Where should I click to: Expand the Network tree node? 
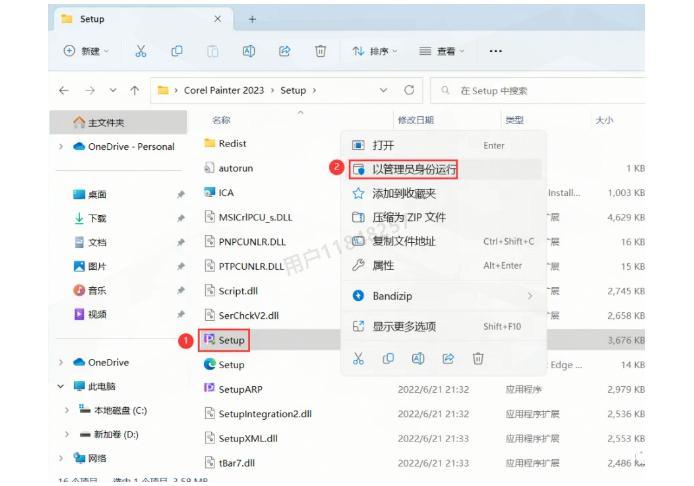[61, 458]
